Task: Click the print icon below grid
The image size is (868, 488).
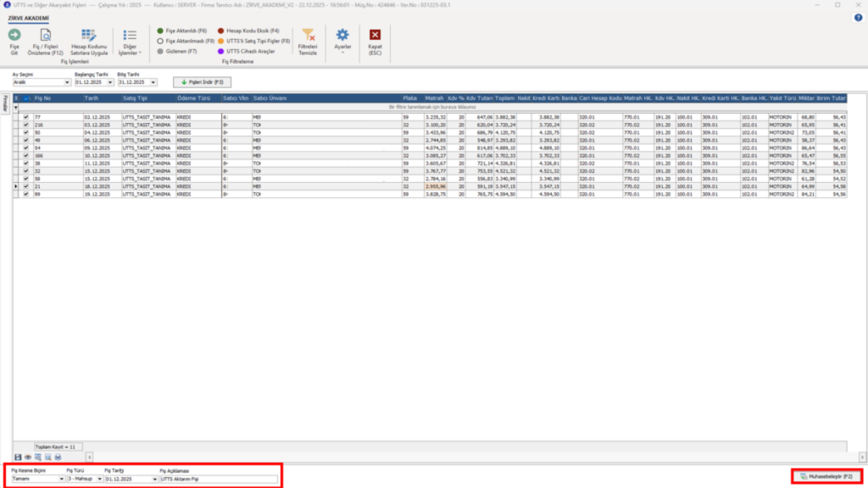Action: pos(58,457)
